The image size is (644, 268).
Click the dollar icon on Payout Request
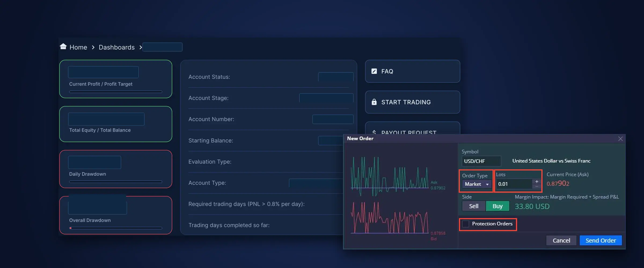[x=374, y=132]
